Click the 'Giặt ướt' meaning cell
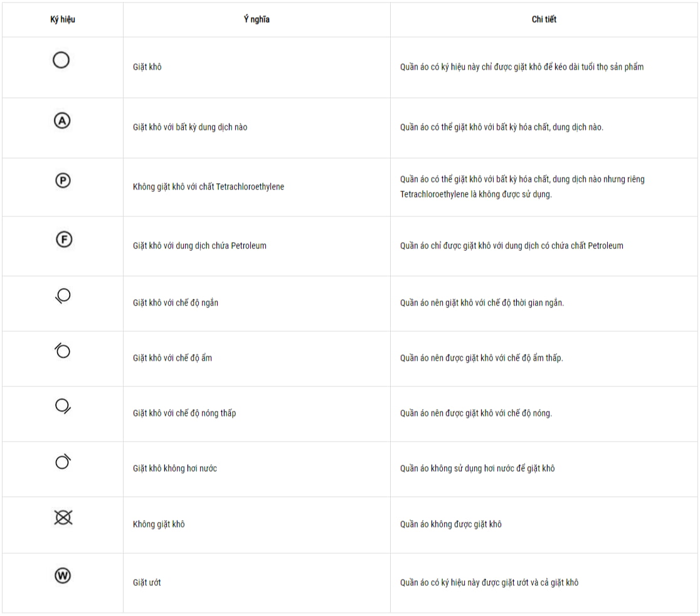The width and height of the screenshot is (700, 616). point(147,582)
